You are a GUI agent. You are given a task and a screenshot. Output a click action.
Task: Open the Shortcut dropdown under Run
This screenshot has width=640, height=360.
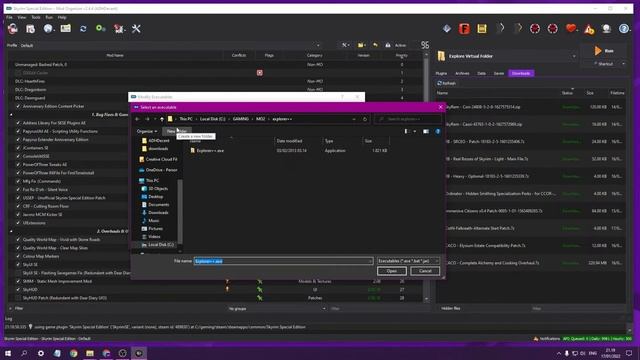click(x=624, y=64)
